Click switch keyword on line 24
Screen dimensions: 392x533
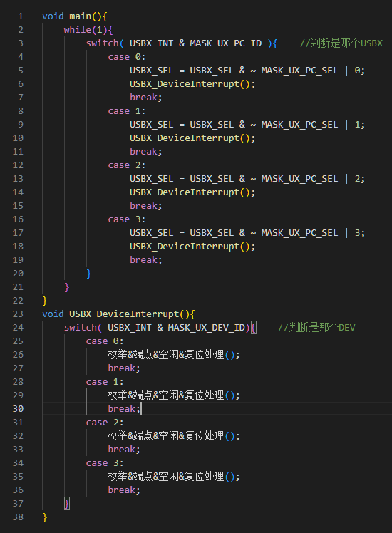pyautogui.click(x=81, y=328)
